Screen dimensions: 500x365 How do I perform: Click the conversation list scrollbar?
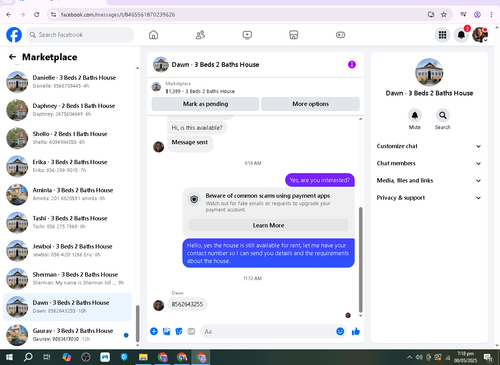(x=137, y=324)
